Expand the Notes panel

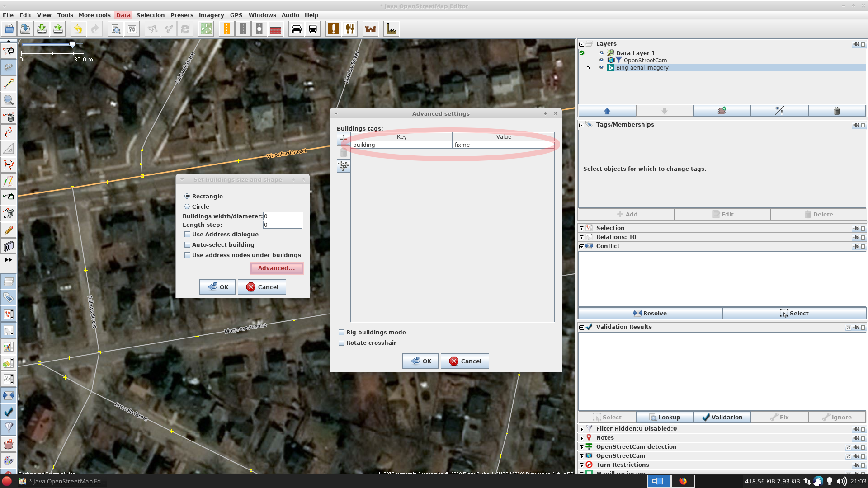(x=582, y=438)
